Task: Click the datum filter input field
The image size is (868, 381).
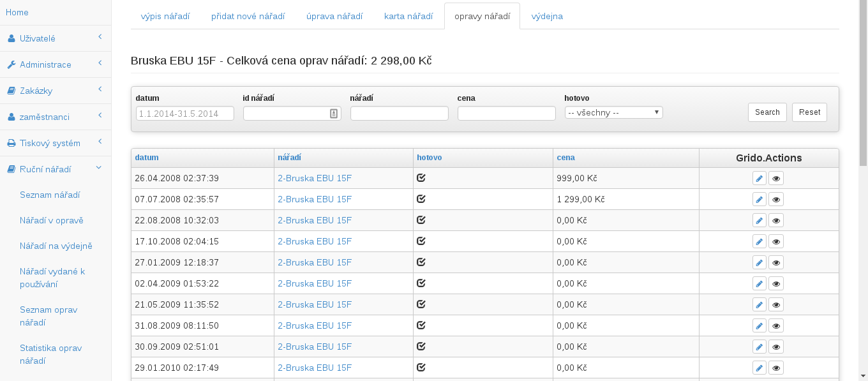Action: click(184, 114)
